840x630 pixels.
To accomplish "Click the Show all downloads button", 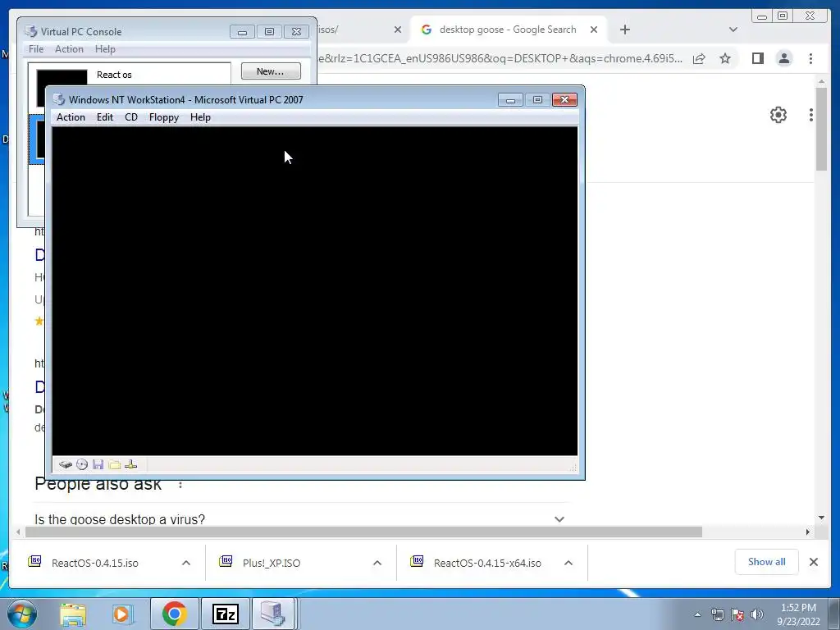I will [767, 562].
